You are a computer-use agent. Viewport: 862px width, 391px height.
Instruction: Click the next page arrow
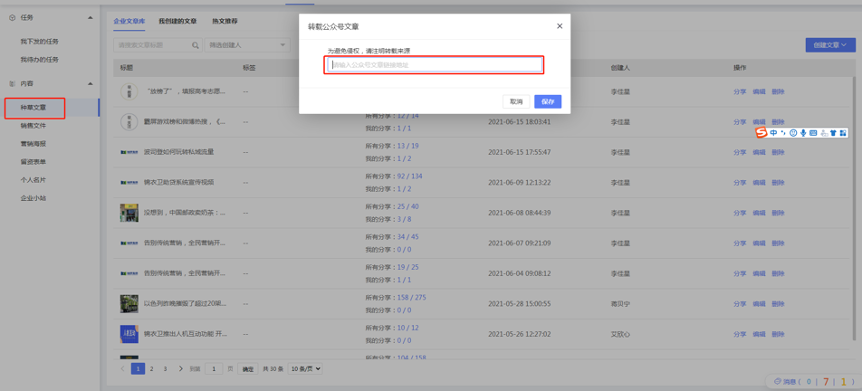180,368
